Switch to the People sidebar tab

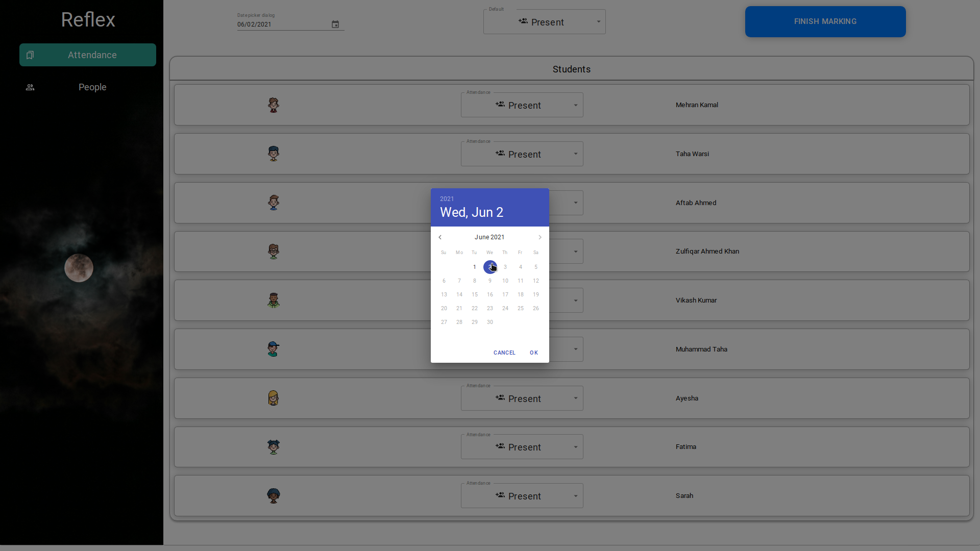pos(88,87)
